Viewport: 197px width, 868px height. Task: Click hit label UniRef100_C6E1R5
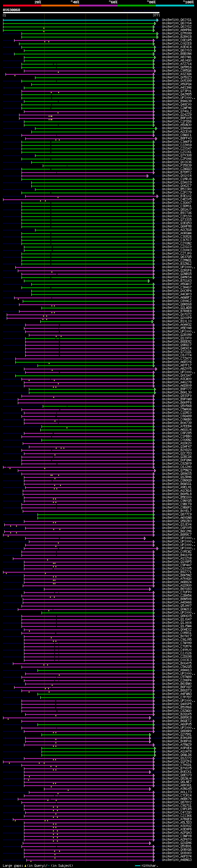[177, 40]
